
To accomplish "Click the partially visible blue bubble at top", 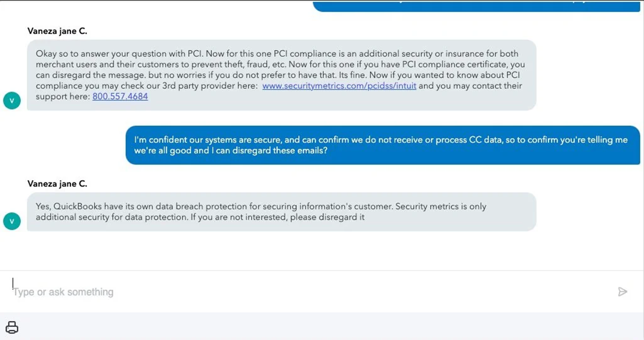I will point(477,5).
